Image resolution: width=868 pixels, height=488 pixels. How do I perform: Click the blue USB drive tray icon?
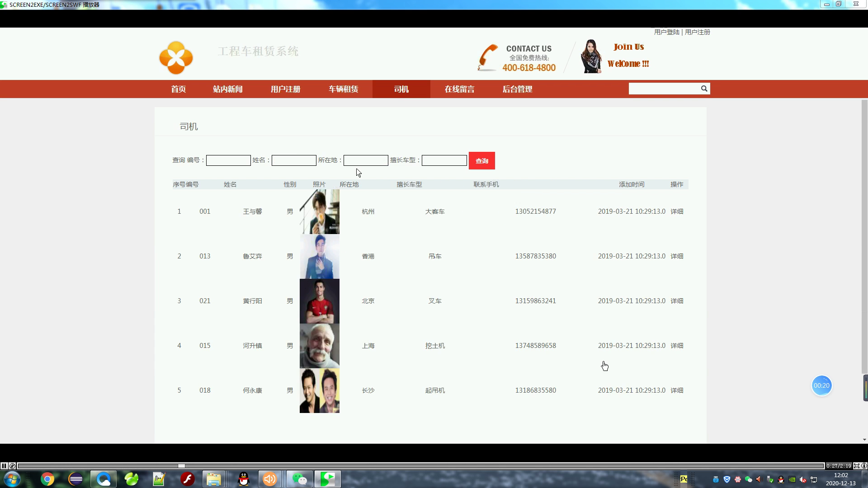coord(716,479)
